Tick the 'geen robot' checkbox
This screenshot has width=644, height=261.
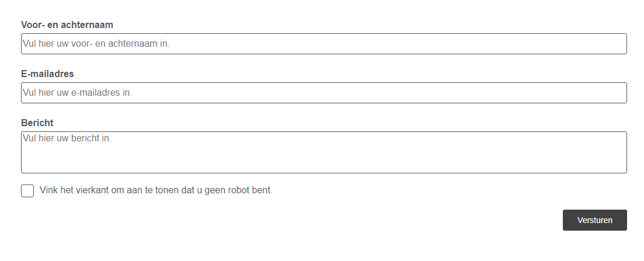[x=27, y=191]
